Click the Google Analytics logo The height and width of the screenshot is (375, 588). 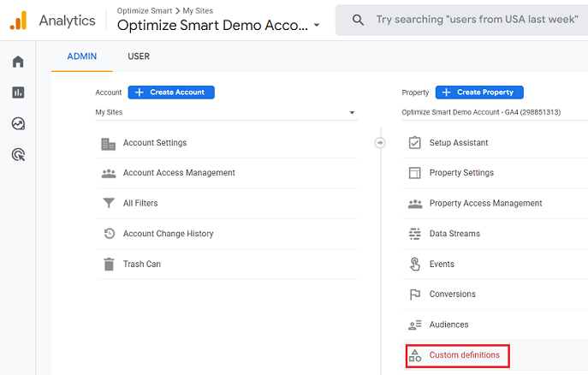(18, 20)
